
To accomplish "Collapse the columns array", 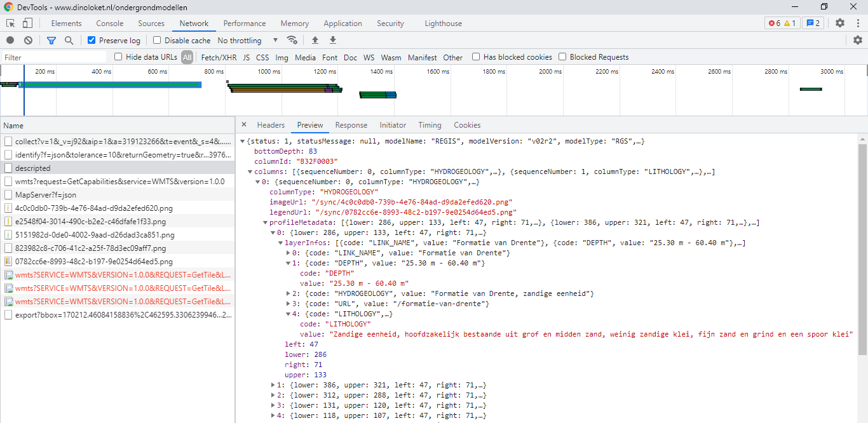I will click(x=250, y=171).
